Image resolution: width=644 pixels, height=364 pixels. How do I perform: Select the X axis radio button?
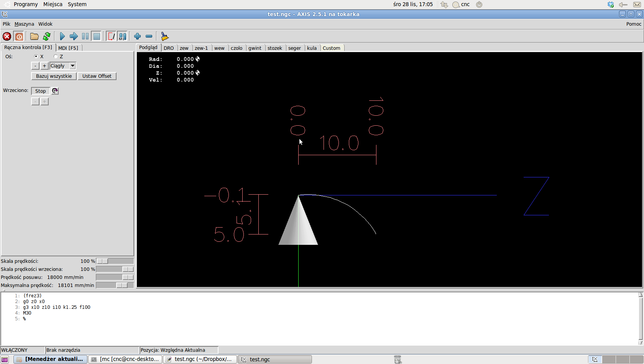click(36, 56)
